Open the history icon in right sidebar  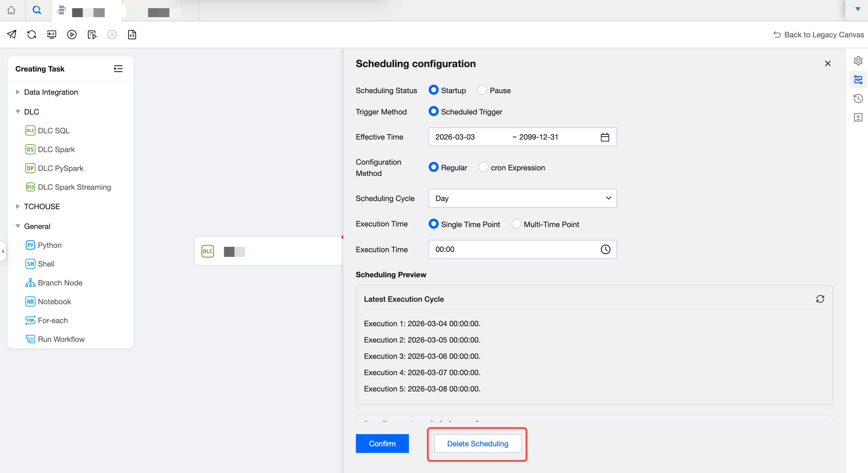pos(858,98)
